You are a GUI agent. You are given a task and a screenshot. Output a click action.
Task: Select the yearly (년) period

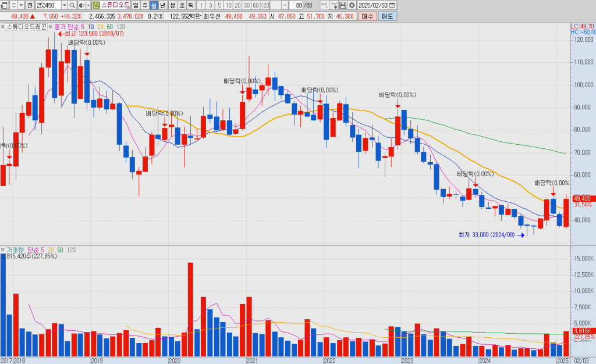[x=163, y=5]
